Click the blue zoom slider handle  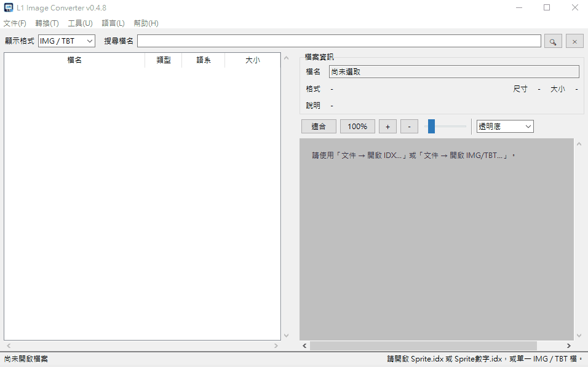pyautogui.click(x=431, y=127)
